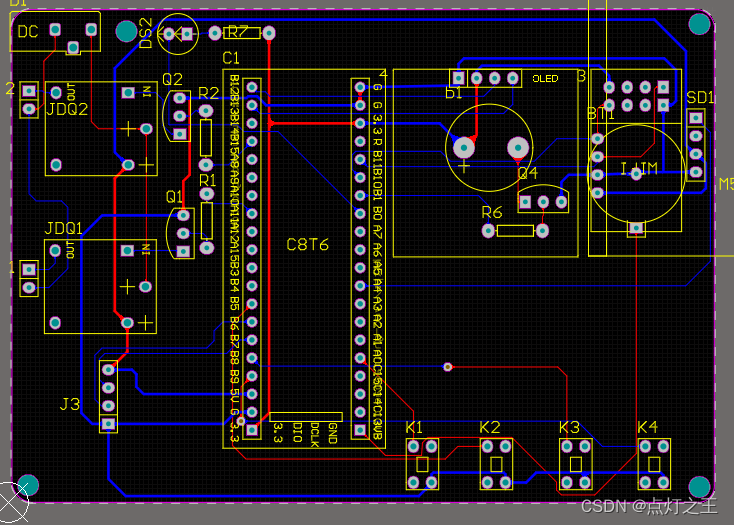The width and height of the screenshot is (734, 525).
Task: Select the bottom-right corner mounting hole
Action: click(699, 487)
